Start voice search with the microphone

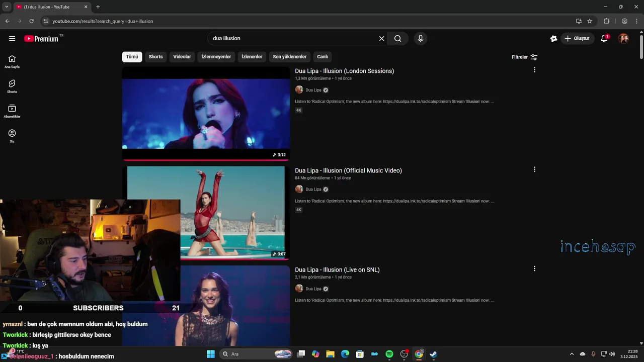click(x=421, y=39)
